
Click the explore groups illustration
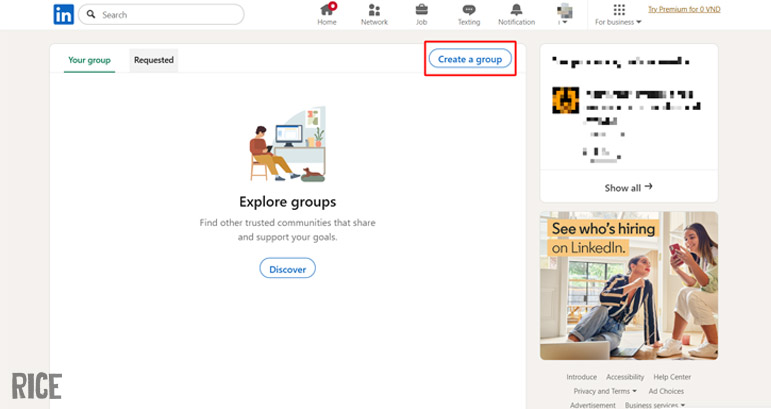point(288,144)
